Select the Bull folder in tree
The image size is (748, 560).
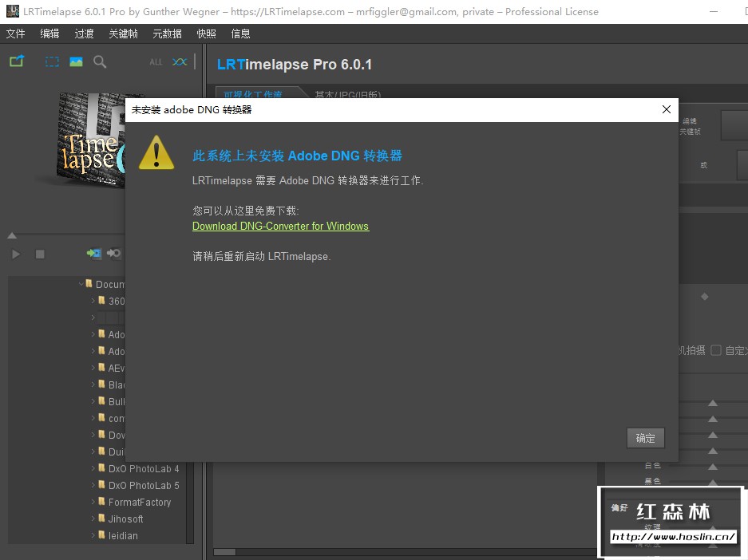117,401
